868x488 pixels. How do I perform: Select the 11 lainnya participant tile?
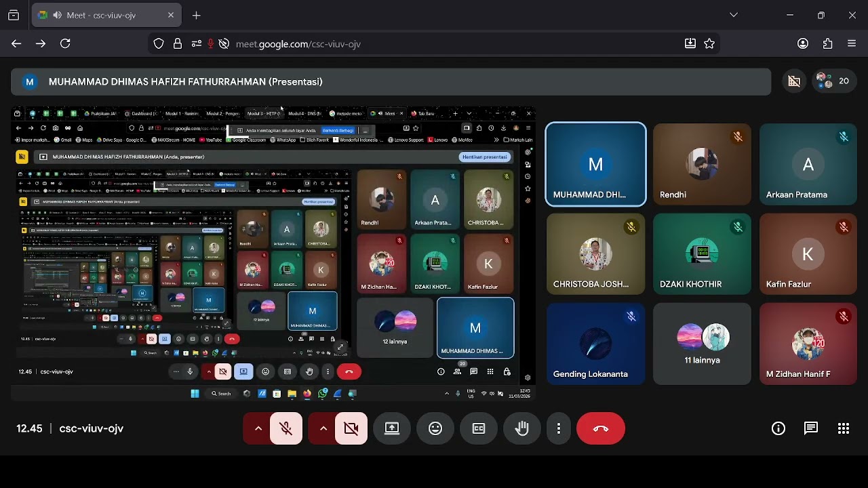click(702, 344)
